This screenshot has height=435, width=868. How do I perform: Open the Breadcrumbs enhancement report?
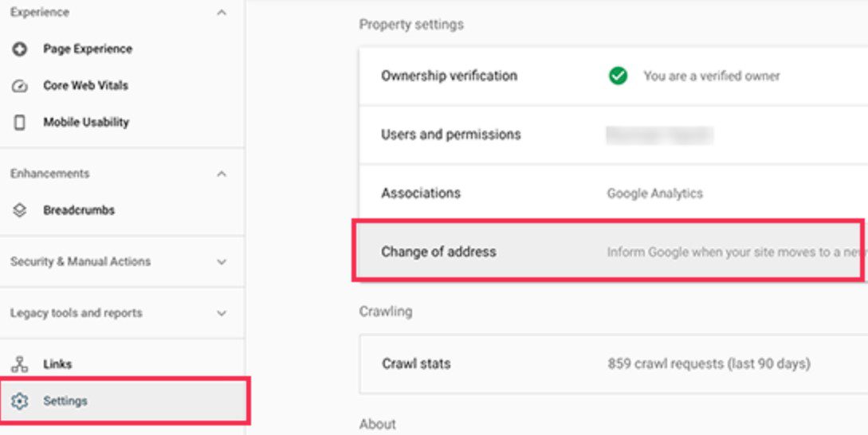tap(79, 211)
